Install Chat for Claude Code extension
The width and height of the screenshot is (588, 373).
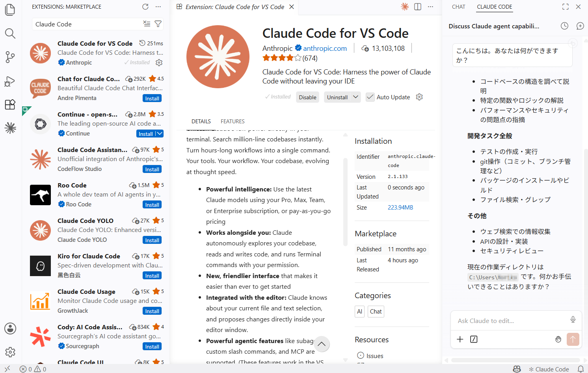pyautogui.click(x=152, y=98)
